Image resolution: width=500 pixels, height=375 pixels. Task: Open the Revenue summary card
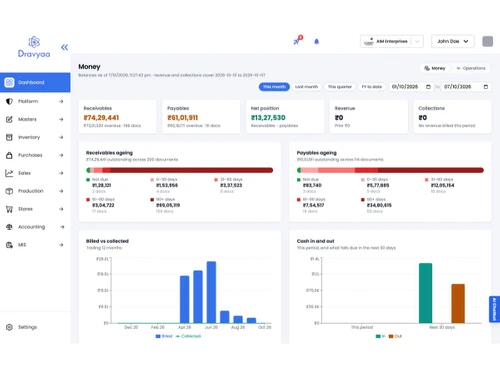[369, 117]
